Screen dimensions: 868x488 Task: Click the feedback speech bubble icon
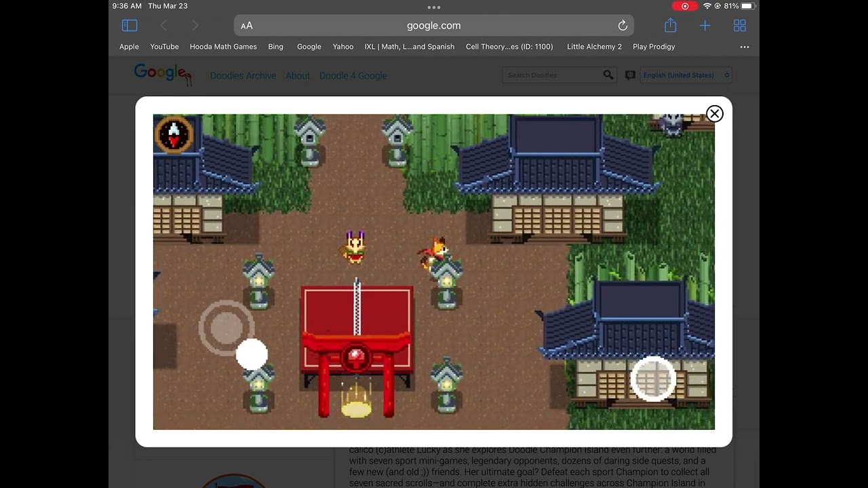[630, 75]
